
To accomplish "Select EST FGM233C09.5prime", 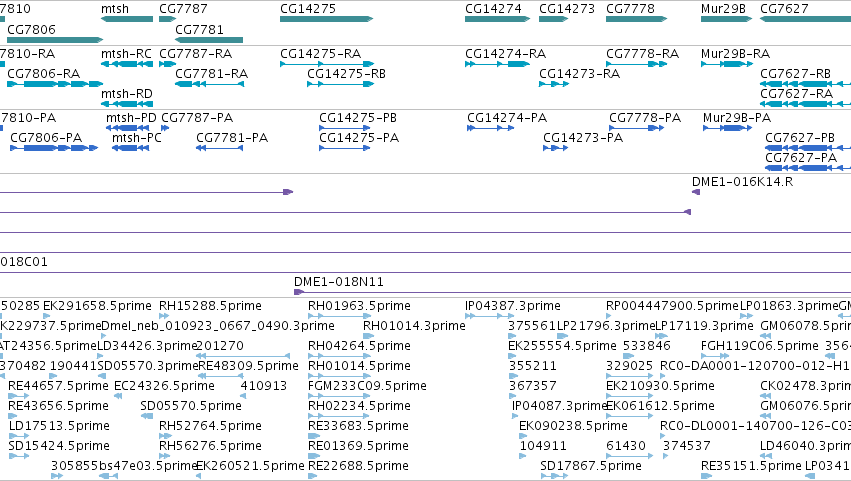I will click(x=340, y=396).
